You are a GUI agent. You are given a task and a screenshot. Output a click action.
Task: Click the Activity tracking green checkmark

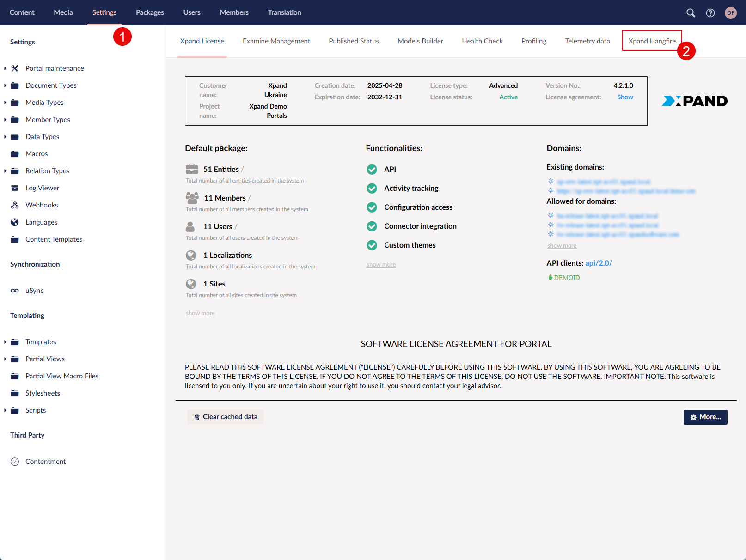[x=372, y=189]
